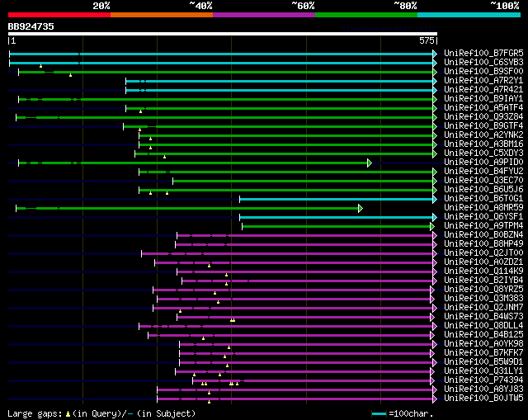Select the UniRef100_A8MR59 label
528x420 pixels.
483,208
